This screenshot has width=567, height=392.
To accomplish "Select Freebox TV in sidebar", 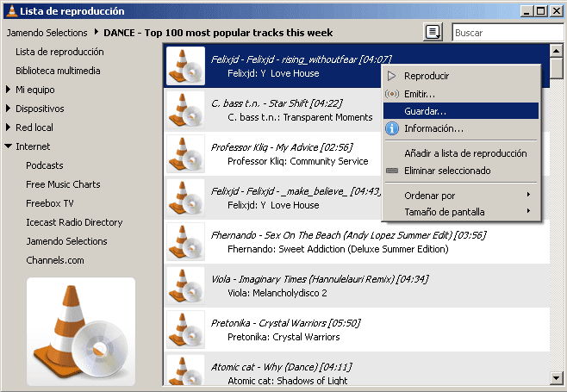I will [50, 203].
